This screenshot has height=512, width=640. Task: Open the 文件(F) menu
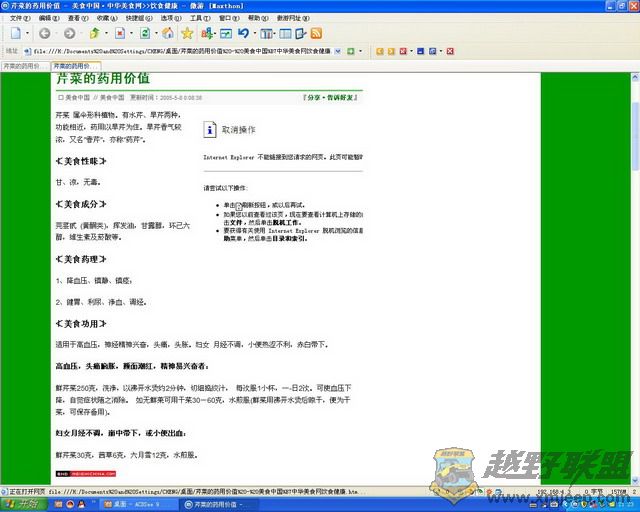click(20, 18)
